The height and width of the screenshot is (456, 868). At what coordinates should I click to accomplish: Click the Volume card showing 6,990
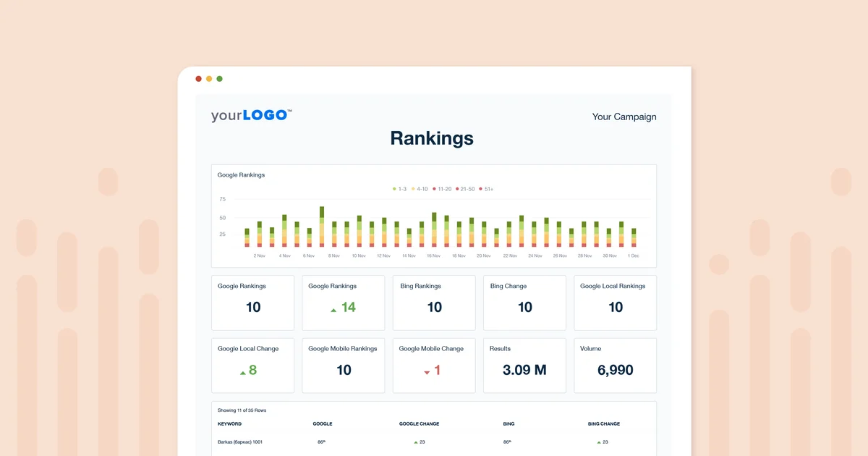615,366
